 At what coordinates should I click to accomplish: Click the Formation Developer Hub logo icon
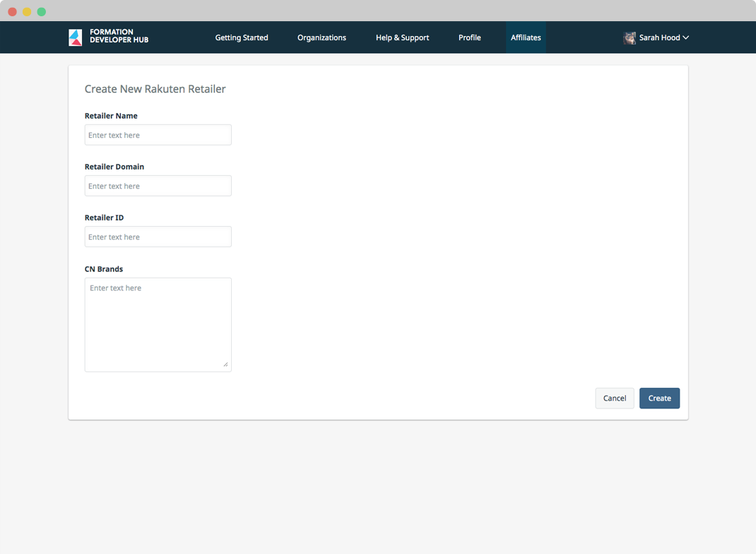pyautogui.click(x=75, y=37)
